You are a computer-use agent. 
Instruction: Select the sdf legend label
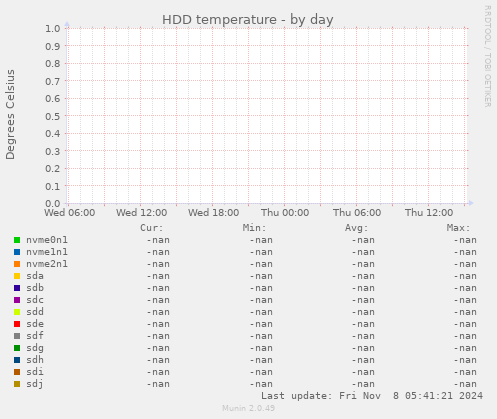(35, 336)
